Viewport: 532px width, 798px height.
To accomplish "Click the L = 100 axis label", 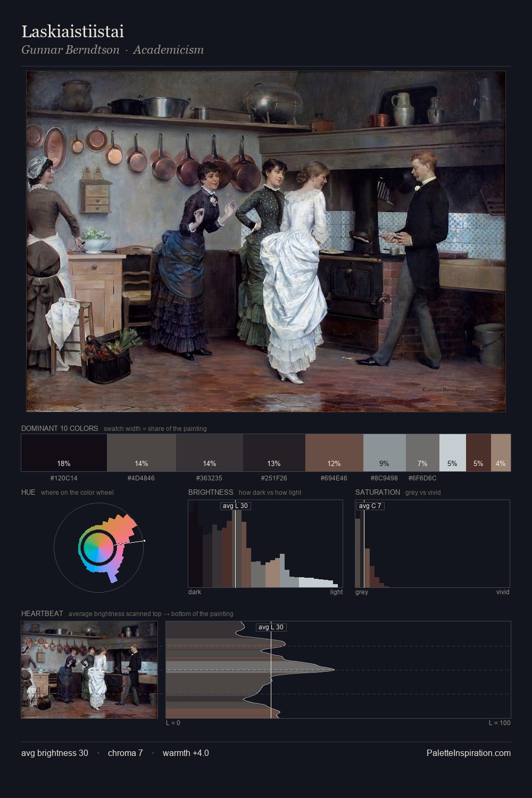I will coord(500,723).
